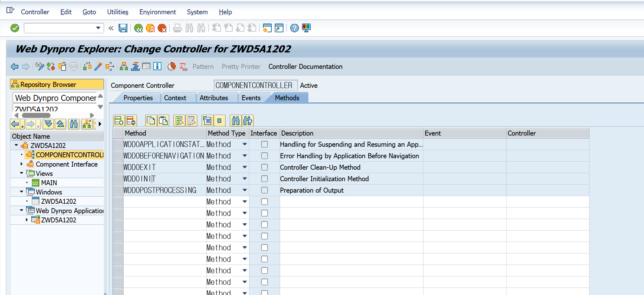Click the Display Object List hierarchy icon
This screenshot has width=644, height=295.
[124, 66]
